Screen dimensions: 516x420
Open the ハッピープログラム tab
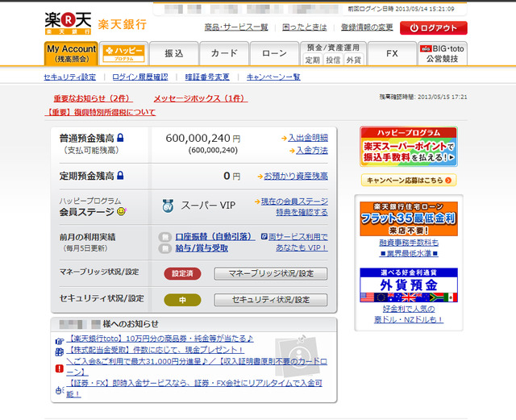point(123,54)
